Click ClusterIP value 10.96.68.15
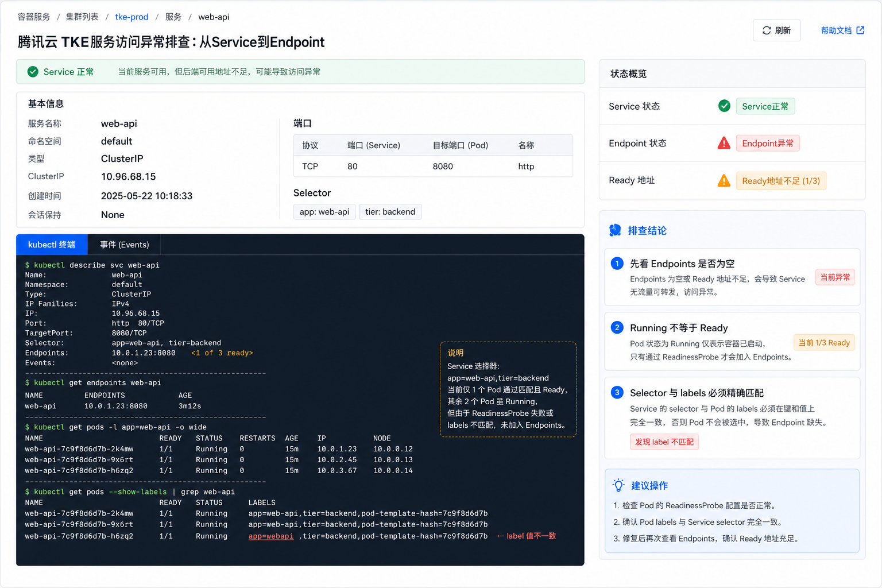Image resolution: width=882 pixels, height=588 pixels. click(x=129, y=177)
